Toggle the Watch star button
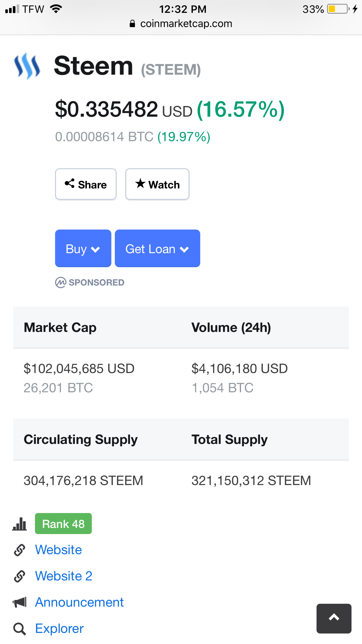Image resolution: width=362 pixels, height=644 pixels. pos(157,184)
